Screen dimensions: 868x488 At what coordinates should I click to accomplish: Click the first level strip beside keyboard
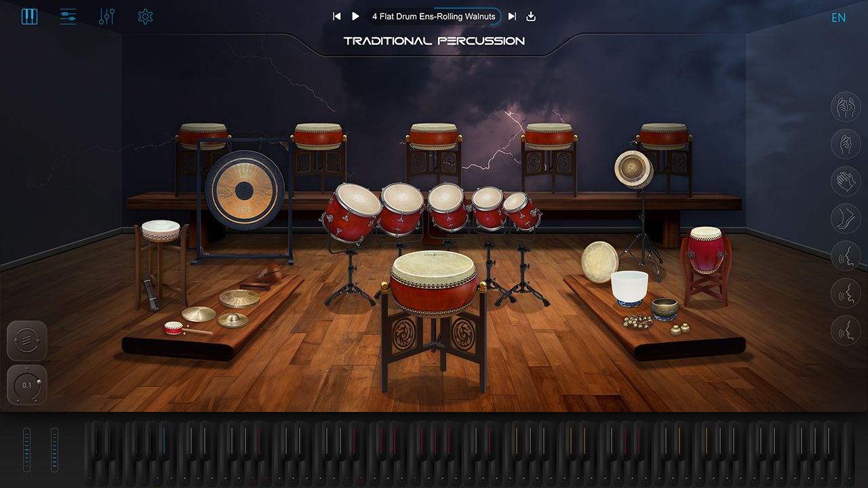coord(27,449)
